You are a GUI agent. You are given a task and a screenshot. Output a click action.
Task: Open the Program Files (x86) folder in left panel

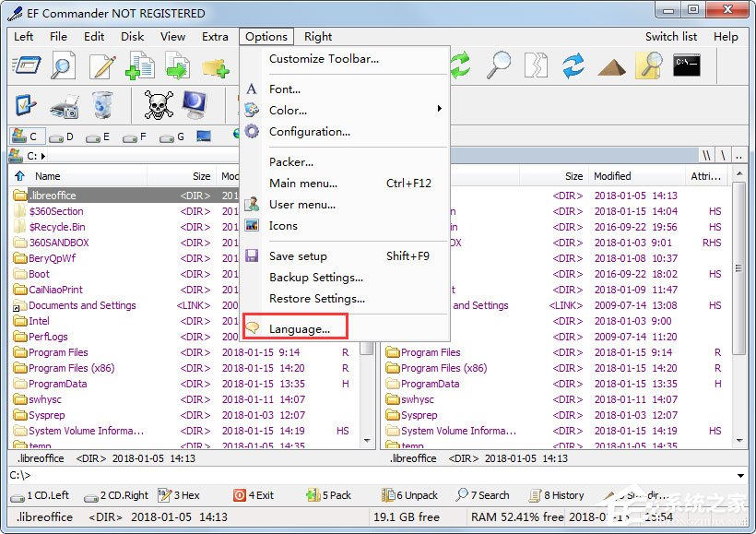[x=71, y=368]
